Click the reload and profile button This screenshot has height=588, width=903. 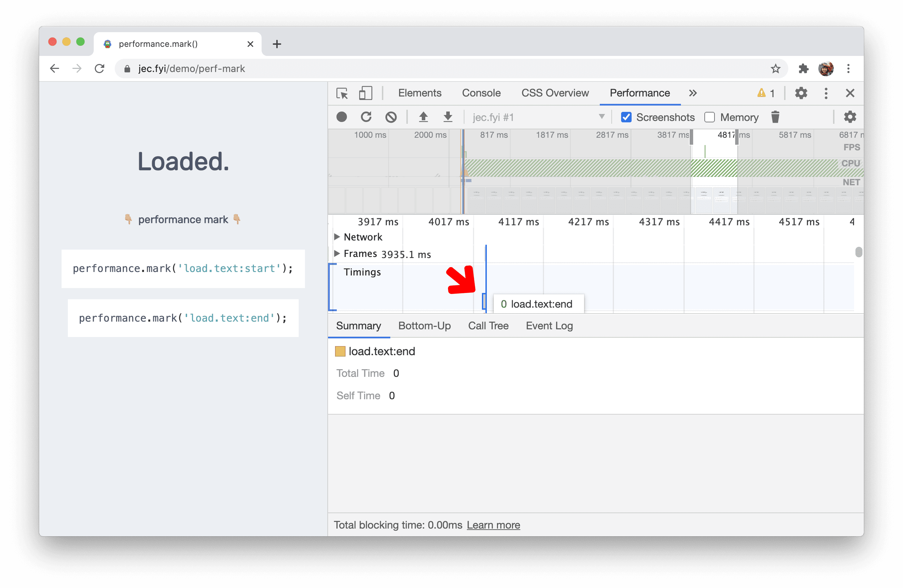(366, 117)
